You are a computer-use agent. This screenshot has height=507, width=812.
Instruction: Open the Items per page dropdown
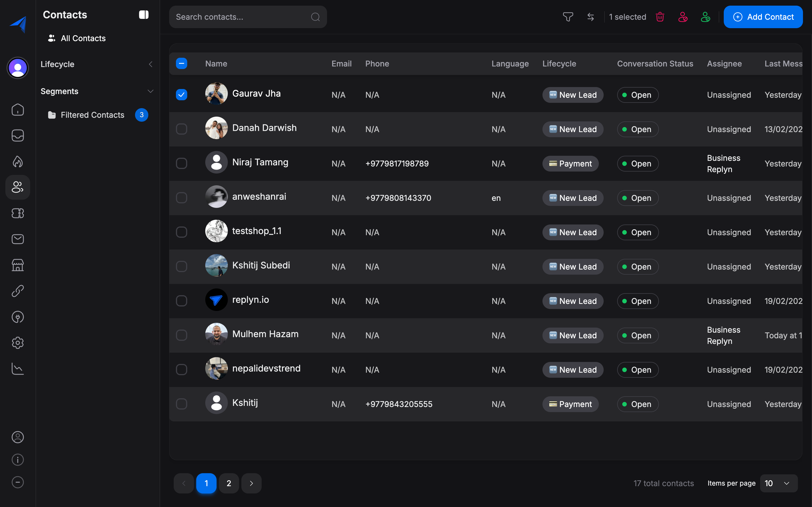[778, 483]
